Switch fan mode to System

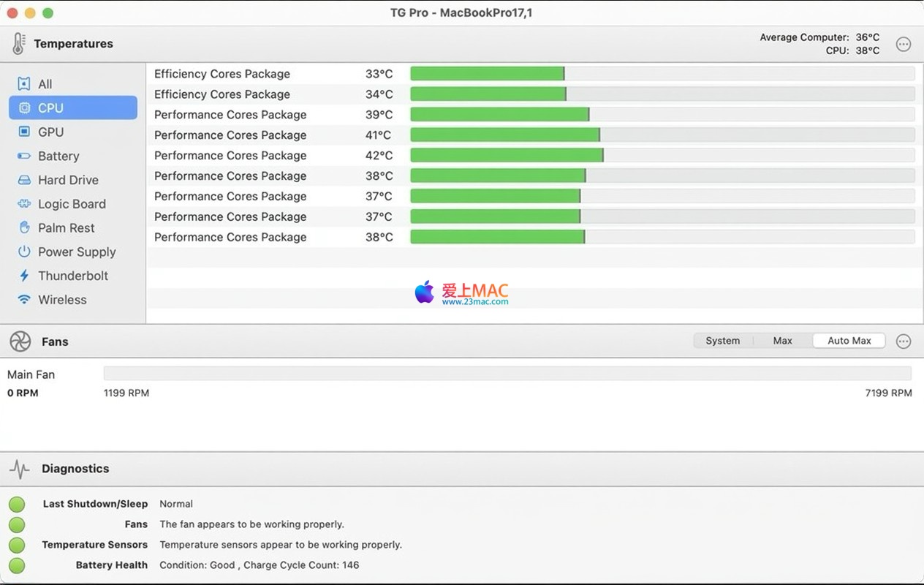pos(722,341)
